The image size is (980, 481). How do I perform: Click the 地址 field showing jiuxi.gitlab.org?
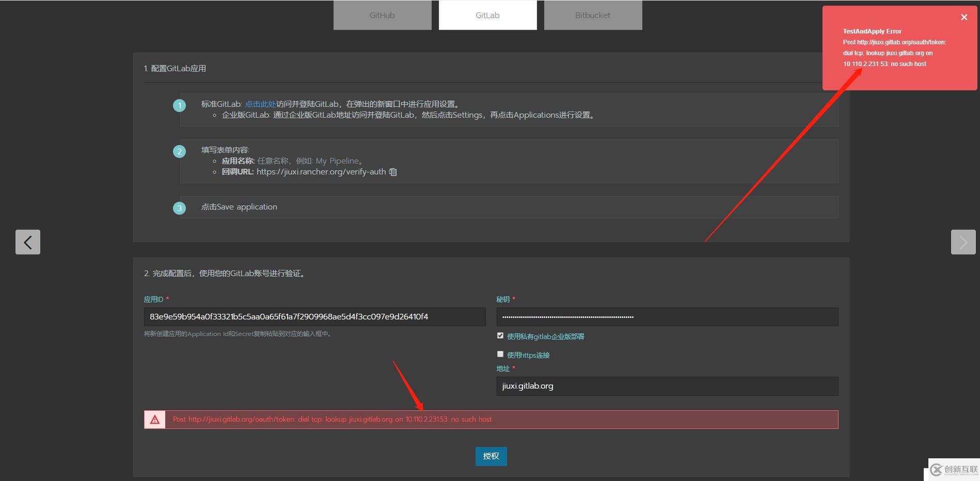click(x=666, y=386)
